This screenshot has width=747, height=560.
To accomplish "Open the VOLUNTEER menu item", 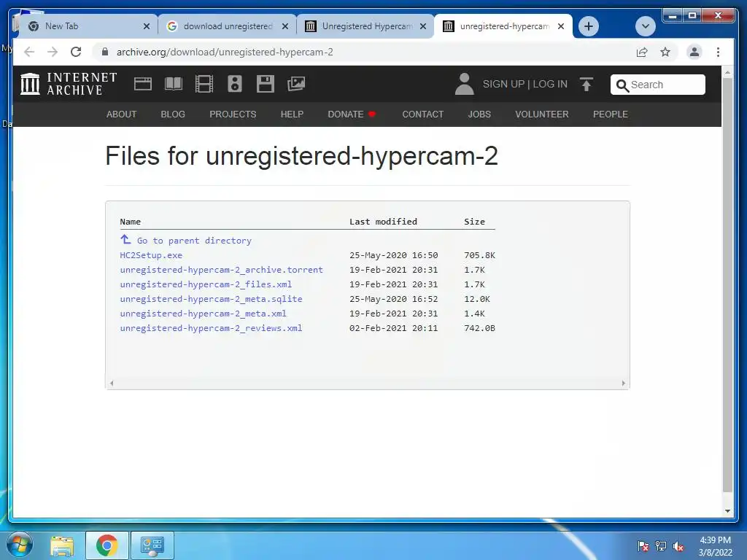I will pos(542,114).
